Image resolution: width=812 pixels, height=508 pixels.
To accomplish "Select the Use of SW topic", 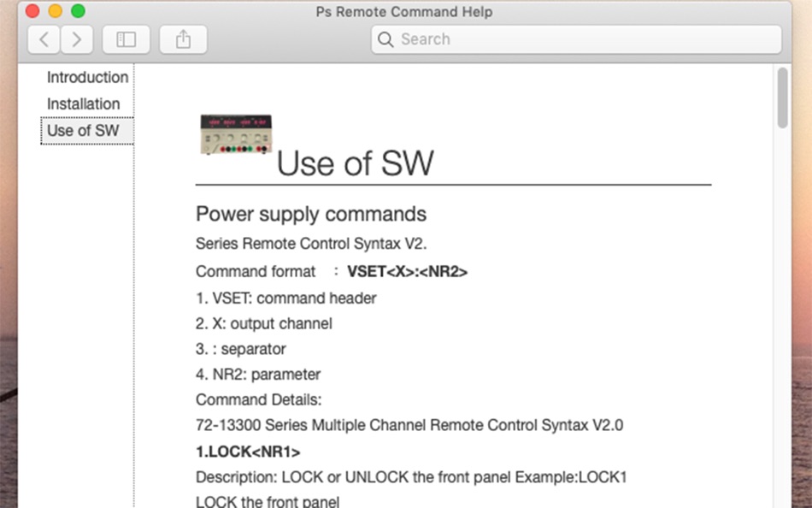I will pyautogui.click(x=83, y=131).
